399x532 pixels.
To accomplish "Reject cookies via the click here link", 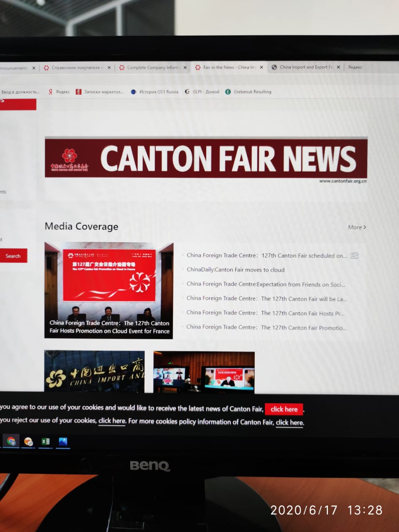I will click(x=112, y=421).
